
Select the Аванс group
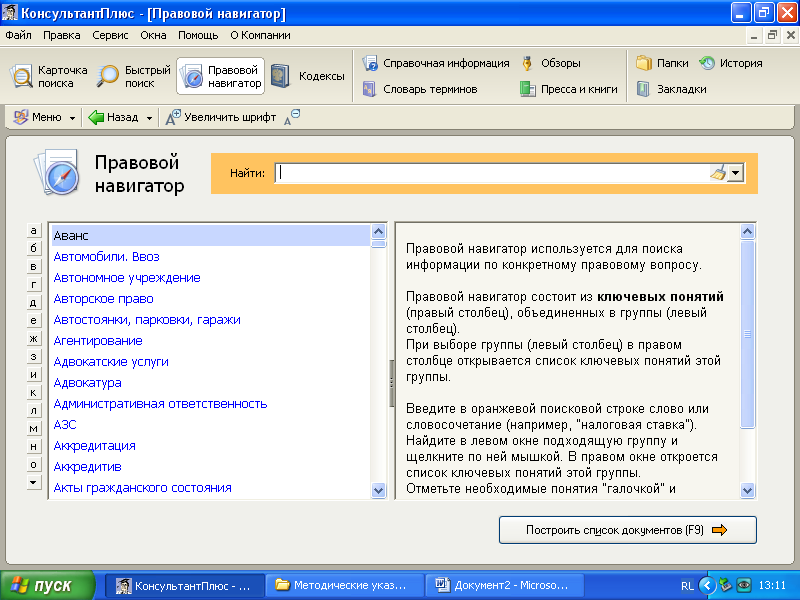click(211, 236)
